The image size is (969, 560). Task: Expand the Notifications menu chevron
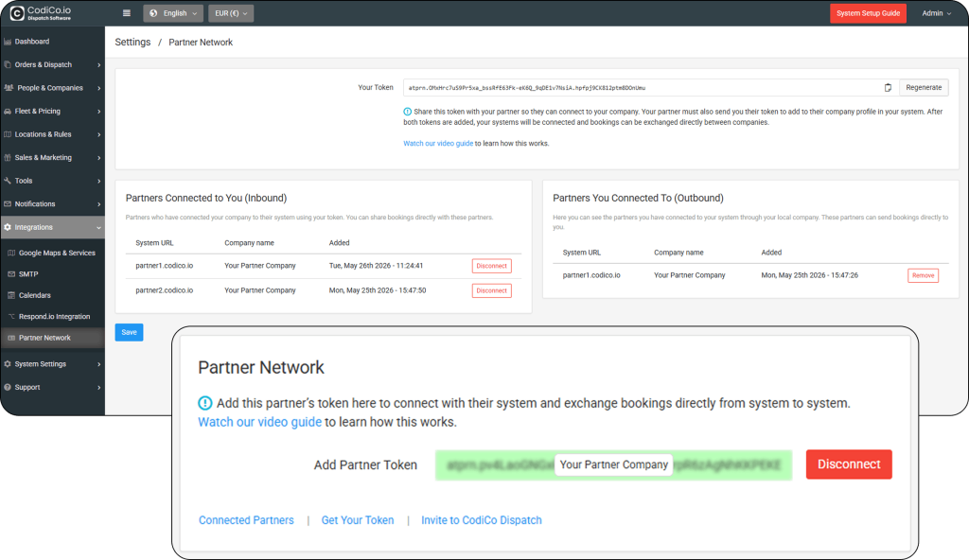point(98,204)
